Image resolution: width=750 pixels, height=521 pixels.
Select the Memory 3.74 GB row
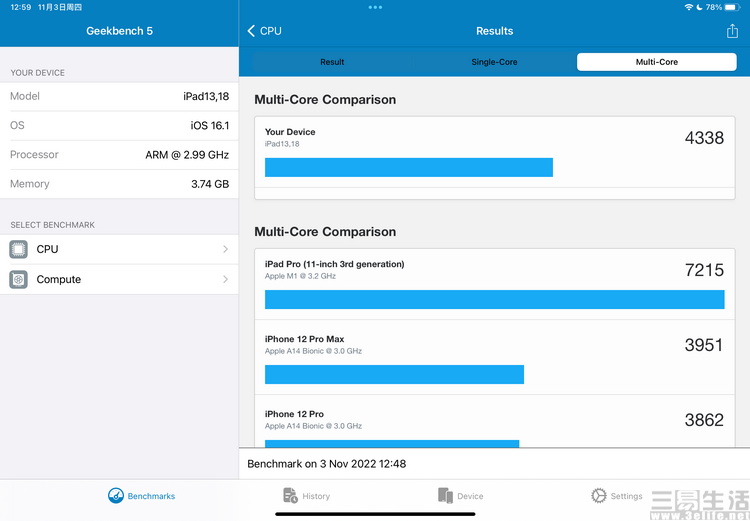119,184
